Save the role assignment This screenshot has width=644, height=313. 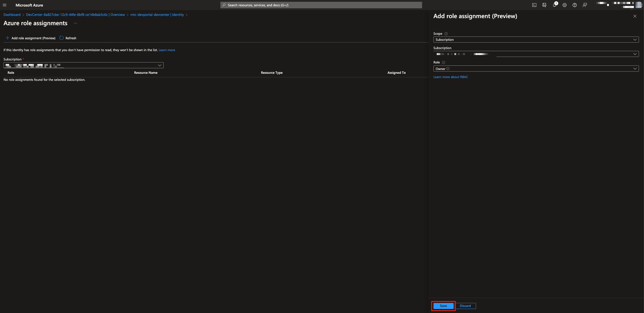pyautogui.click(x=443, y=306)
